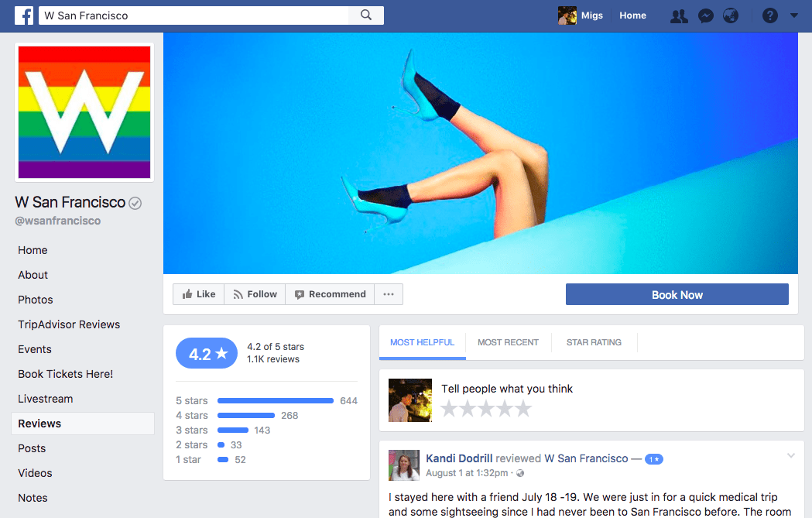The height and width of the screenshot is (518, 812).
Task: Switch to the Most Helpful tab
Action: [x=422, y=342]
